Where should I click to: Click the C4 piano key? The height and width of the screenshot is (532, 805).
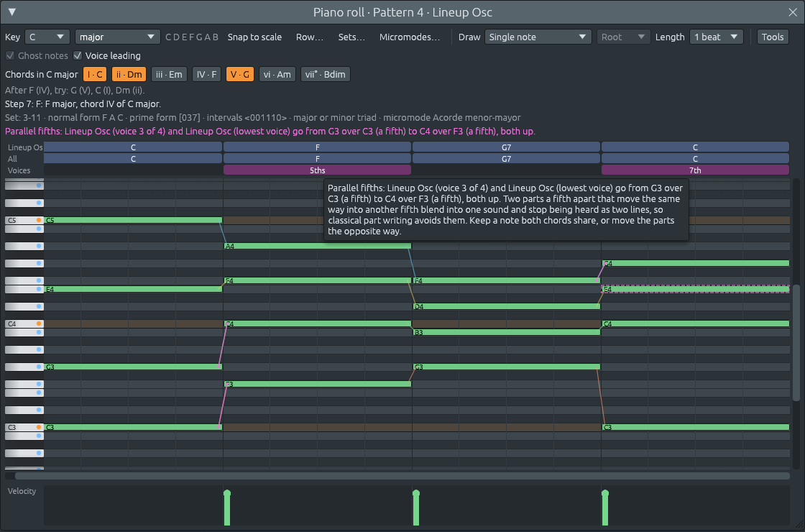(24, 324)
